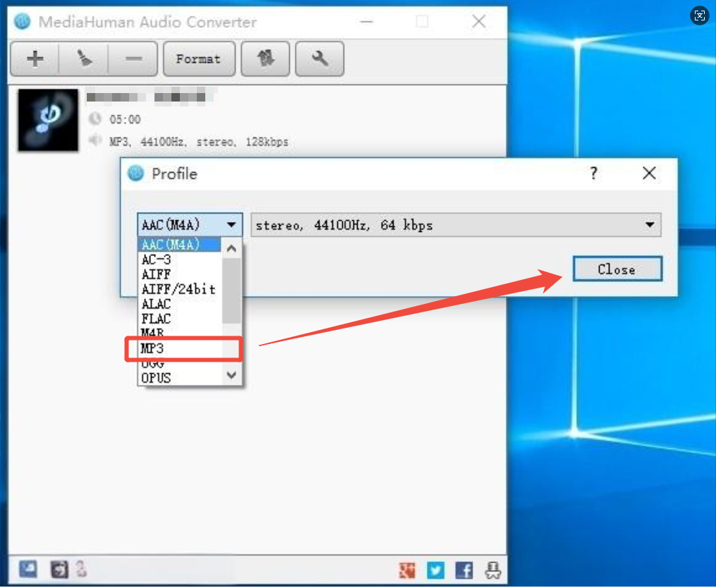Click the Format toolbar button
716x588 pixels.
199,59
